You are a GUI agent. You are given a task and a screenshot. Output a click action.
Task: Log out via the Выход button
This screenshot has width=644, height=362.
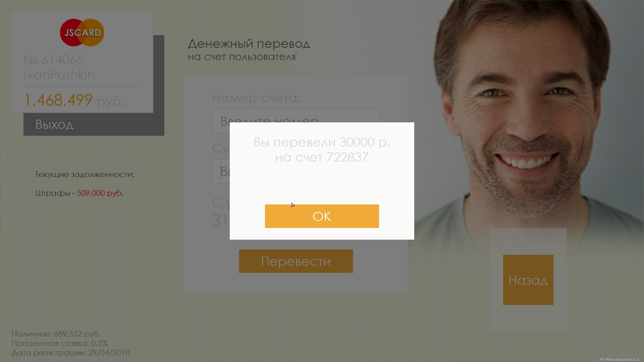[94, 124]
